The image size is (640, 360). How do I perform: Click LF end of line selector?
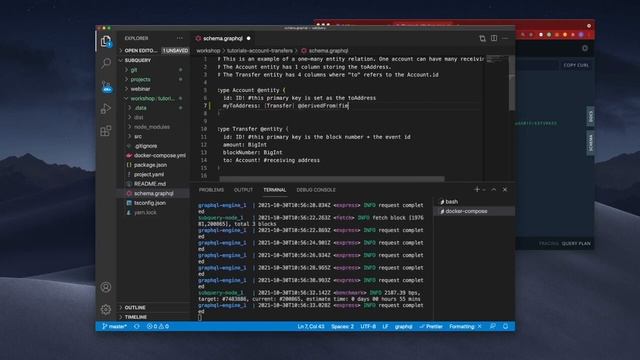(x=385, y=327)
